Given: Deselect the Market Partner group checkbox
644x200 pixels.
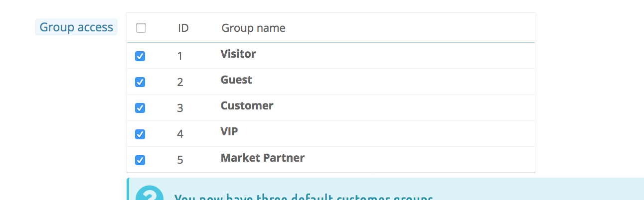Looking at the screenshot, I should pyautogui.click(x=140, y=160).
